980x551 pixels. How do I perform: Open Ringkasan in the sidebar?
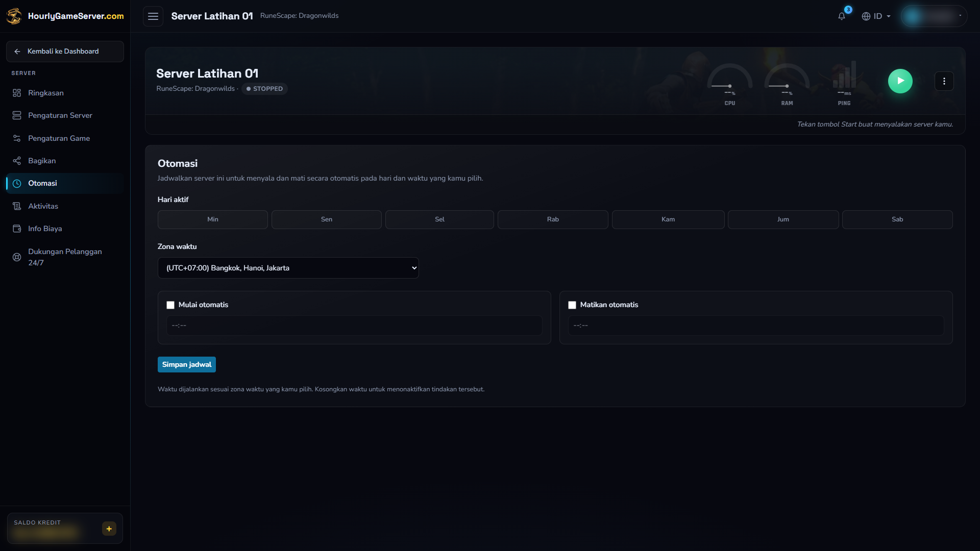click(65, 93)
